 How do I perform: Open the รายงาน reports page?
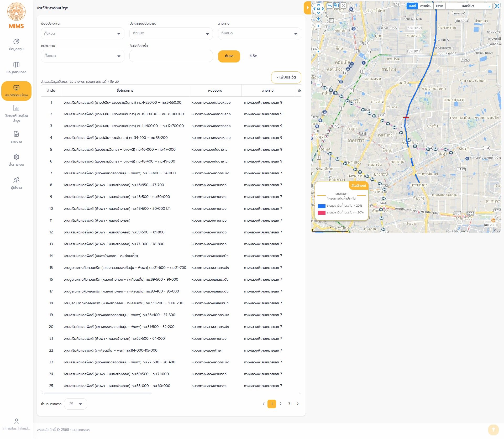coord(16,137)
